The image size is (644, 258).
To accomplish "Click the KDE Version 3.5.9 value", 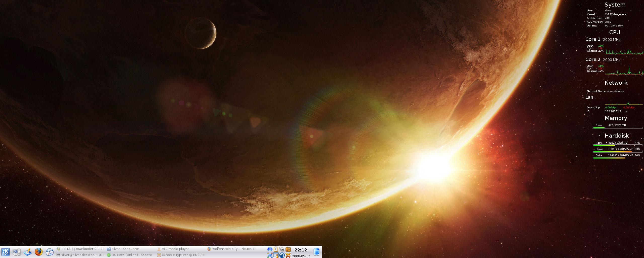I will [x=608, y=22].
